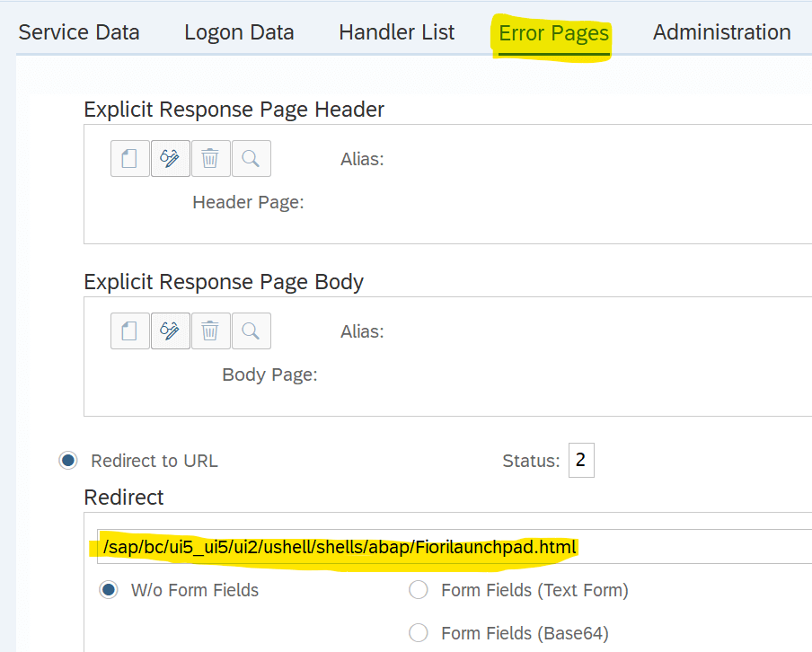Click Create icon in Response Page Body
Image resolution: width=812 pixels, height=652 pixels.
click(x=130, y=330)
